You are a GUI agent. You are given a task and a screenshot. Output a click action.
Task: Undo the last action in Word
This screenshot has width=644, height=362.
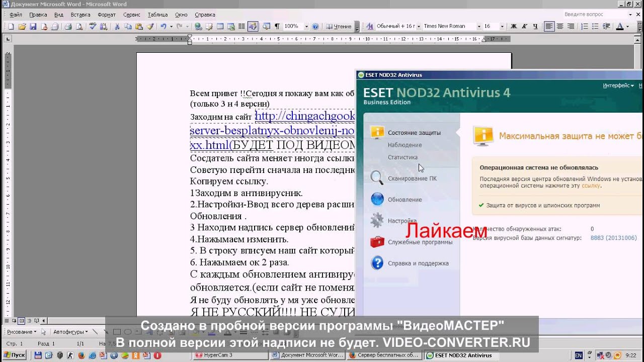coord(164,26)
